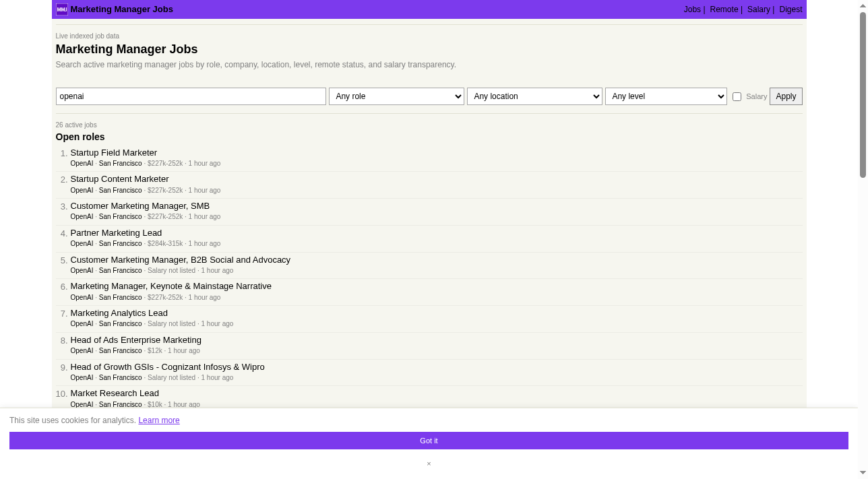Open Head of Ads Enterprise Marketing job
The height and width of the screenshot is (479, 868).
pos(136,340)
